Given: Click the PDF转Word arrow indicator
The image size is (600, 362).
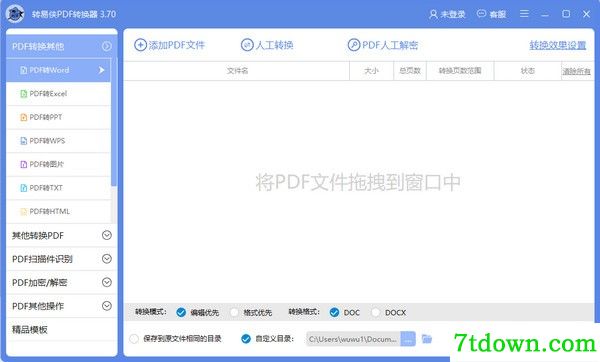Looking at the screenshot, I should click(x=101, y=70).
